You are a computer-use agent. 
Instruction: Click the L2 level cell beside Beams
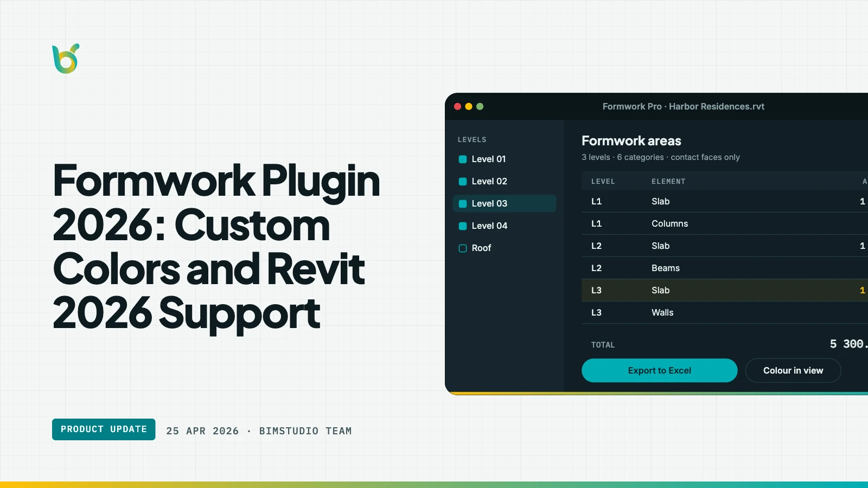tap(596, 268)
